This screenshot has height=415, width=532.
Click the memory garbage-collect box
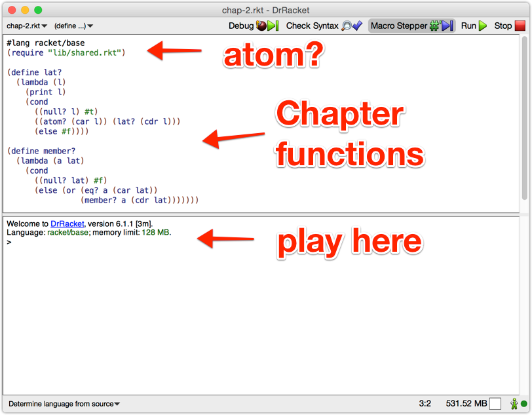pos(495,404)
